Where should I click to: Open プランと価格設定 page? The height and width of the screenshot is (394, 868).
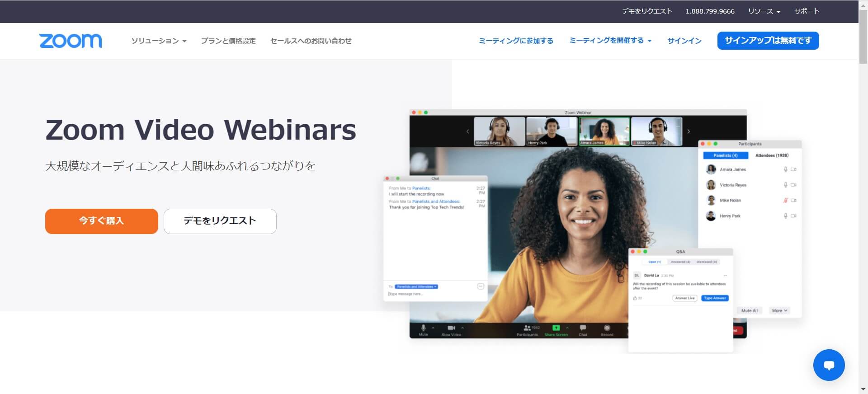228,41
